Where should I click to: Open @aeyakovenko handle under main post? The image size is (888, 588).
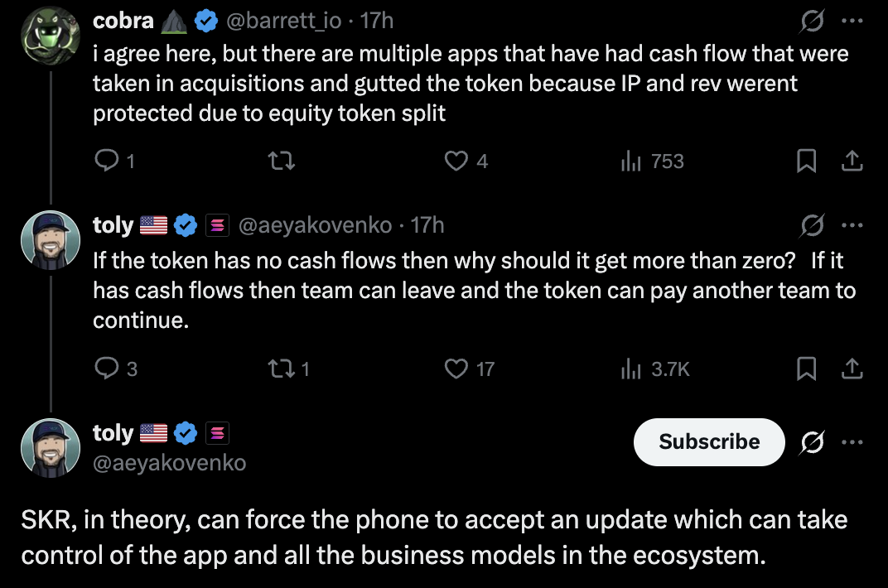(169, 462)
